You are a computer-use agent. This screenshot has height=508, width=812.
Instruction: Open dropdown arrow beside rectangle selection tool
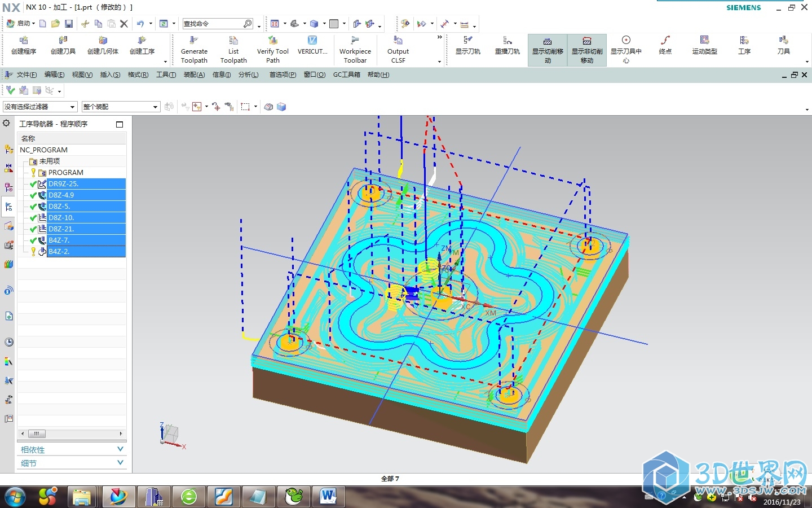click(x=255, y=107)
